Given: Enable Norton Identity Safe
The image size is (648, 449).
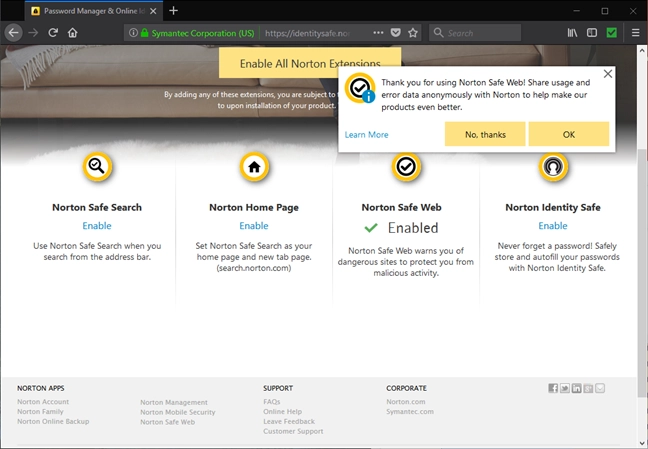Looking at the screenshot, I should tap(553, 226).
